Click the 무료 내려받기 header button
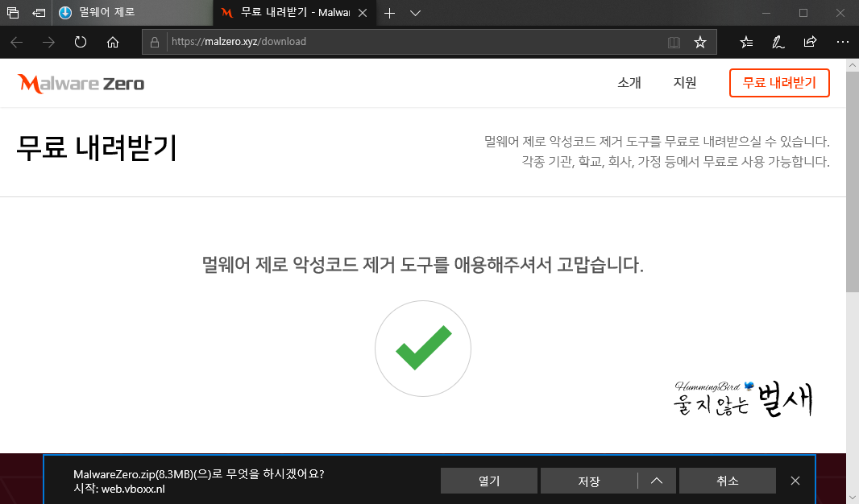 point(779,83)
